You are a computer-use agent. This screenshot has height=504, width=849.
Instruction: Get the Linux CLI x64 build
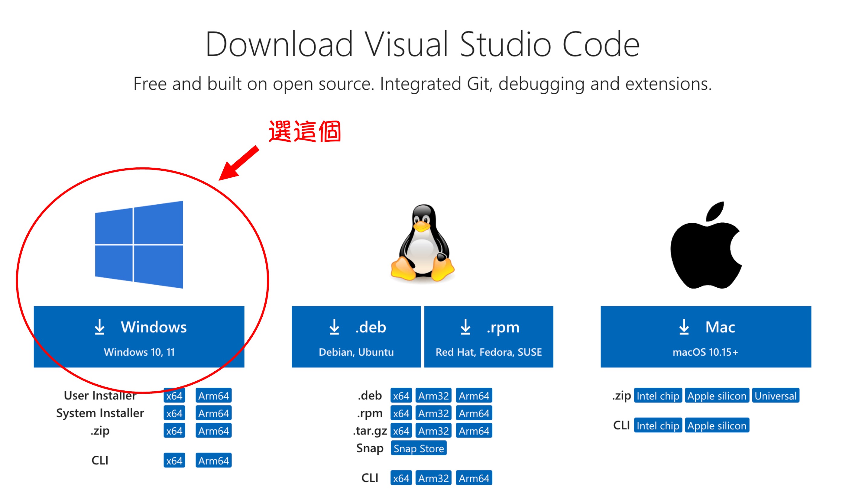[x=401, y=478]
